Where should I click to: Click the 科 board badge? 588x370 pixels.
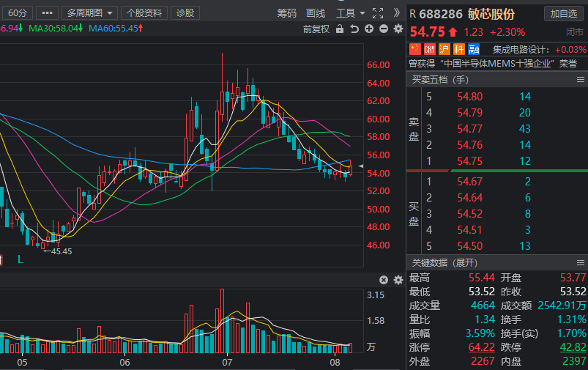point(459,49)
